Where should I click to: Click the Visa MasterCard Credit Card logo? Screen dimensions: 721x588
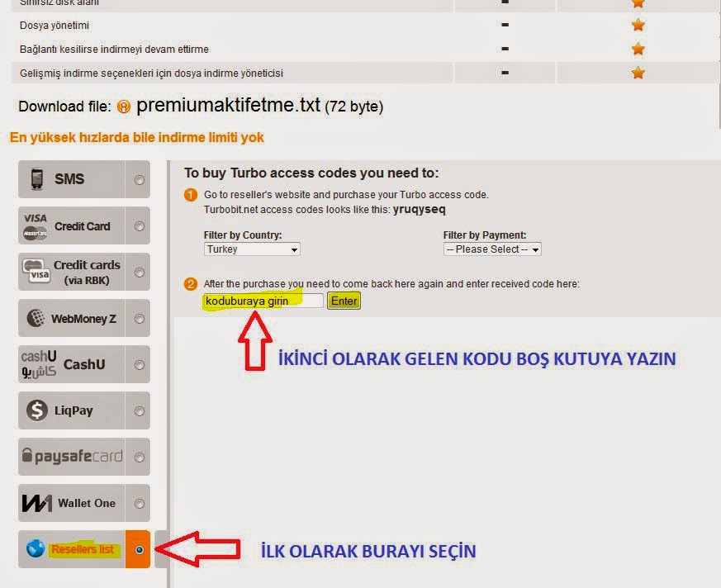tap(36, 226)
